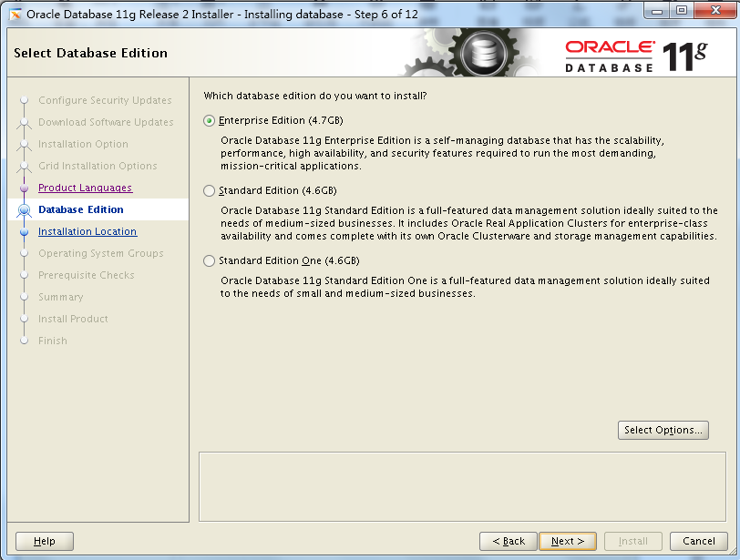Image resolution: width=740 pixels, height=560 pixels.
Task: Click the disabled Install button
Action: (633, 541)
